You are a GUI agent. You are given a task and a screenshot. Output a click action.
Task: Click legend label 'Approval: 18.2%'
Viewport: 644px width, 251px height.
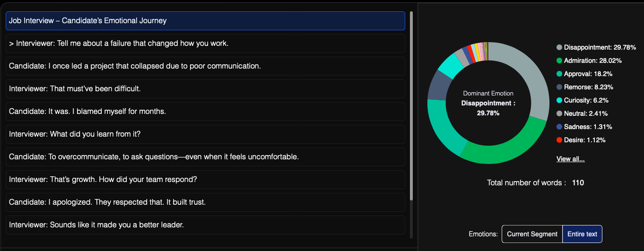589,74
